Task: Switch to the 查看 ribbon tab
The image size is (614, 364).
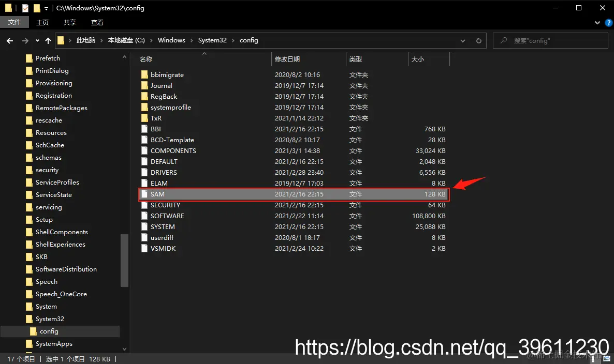Action: (x=97, y=23)
